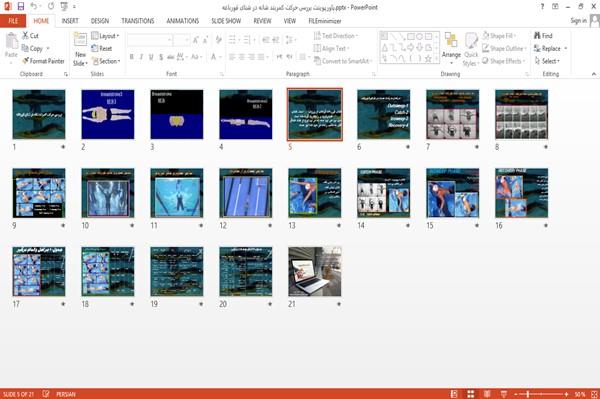
Task: Open the TRANSITIONS ribbon tab
Action: (138, 21)
